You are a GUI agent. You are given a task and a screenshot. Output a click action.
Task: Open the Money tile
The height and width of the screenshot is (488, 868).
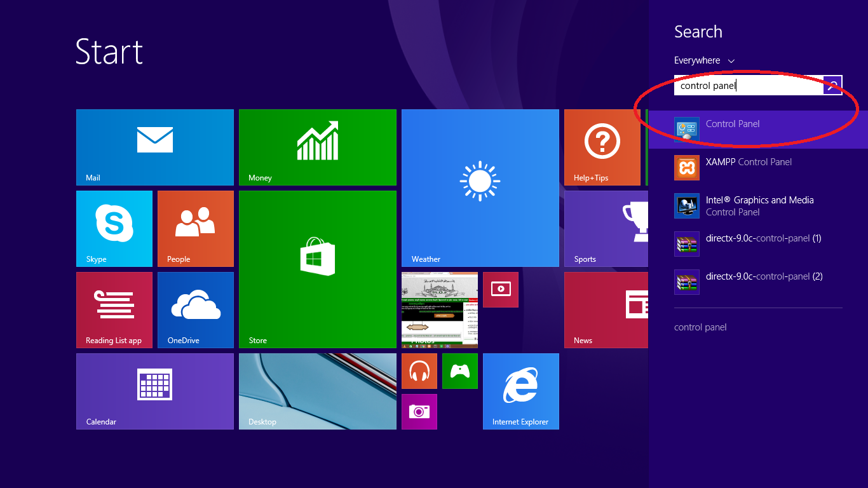pyautogui.click(x=317, y=147)
